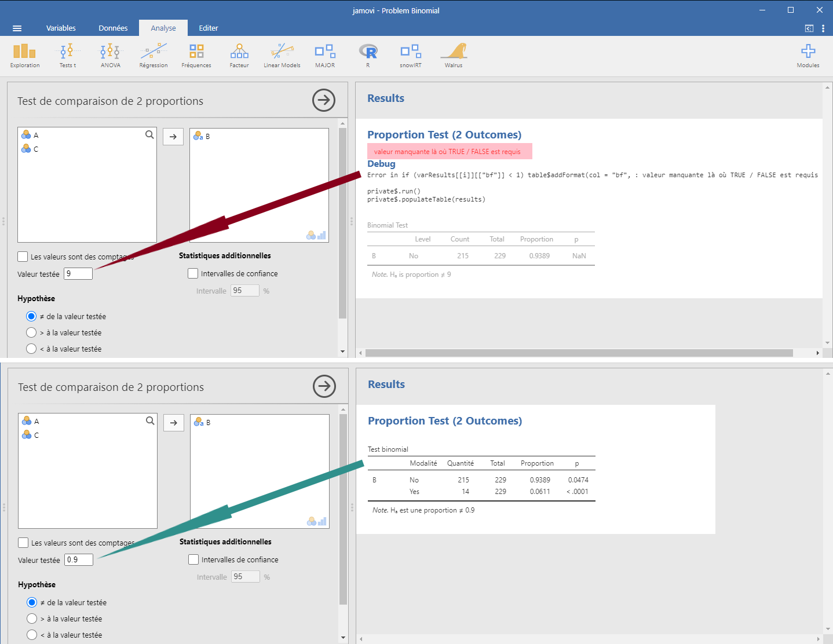The image size is (833, 644).
Task: Check 'Intervalles de confiance' in top panel
Action: pos(193,273)
